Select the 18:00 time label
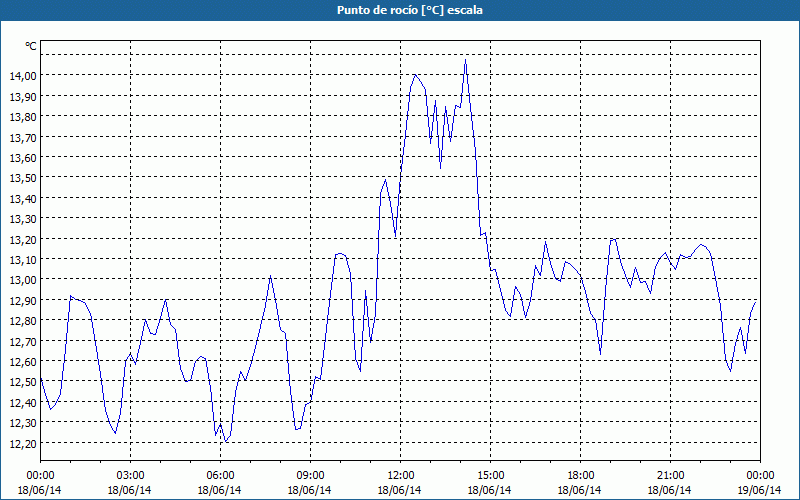 [581, 476]
